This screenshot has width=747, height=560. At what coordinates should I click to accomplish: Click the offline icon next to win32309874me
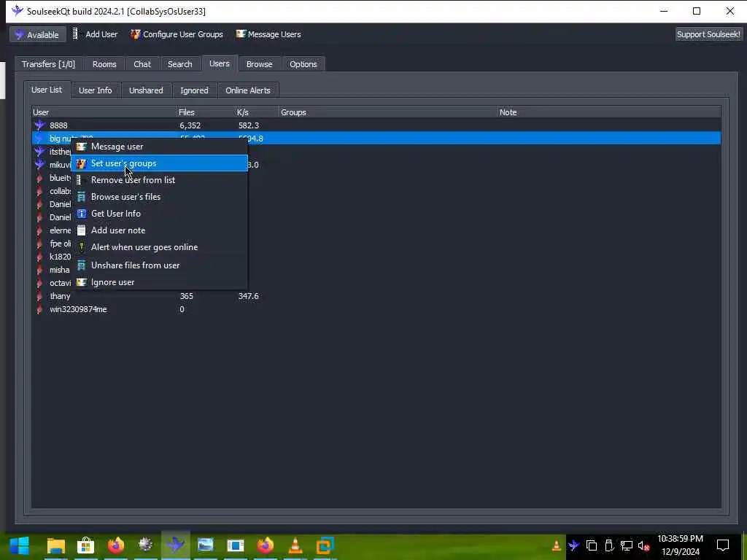pos(39,309)
